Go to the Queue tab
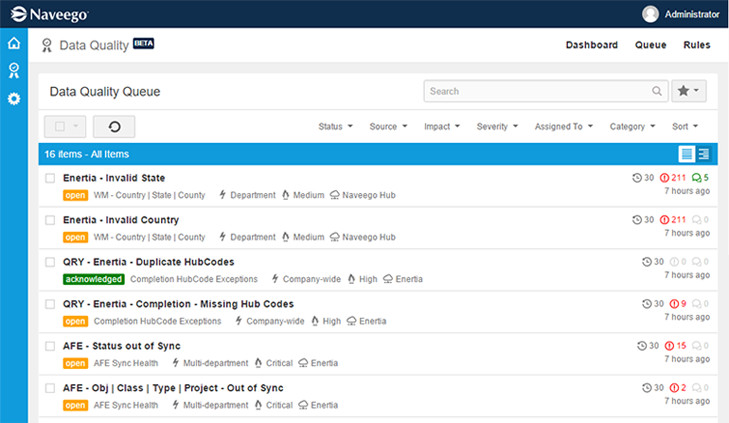Image resolution: width=729 pixels, height=423 pixels. [650, 45]
